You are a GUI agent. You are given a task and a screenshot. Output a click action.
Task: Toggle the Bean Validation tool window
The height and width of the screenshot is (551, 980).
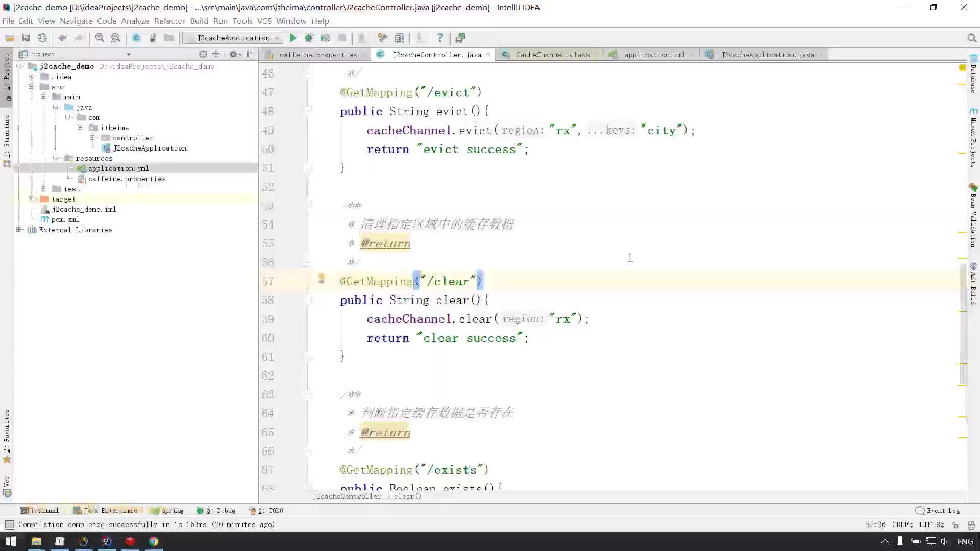pos(973,215)
